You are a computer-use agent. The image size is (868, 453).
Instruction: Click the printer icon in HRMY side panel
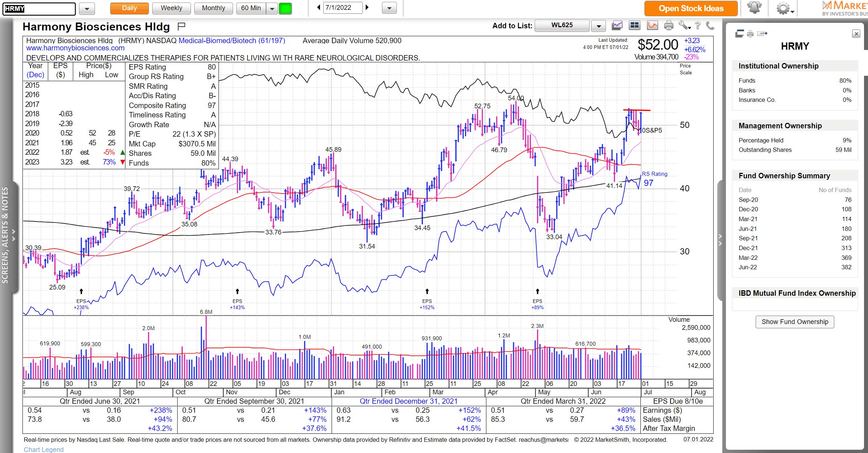click(x=750, y=34)
